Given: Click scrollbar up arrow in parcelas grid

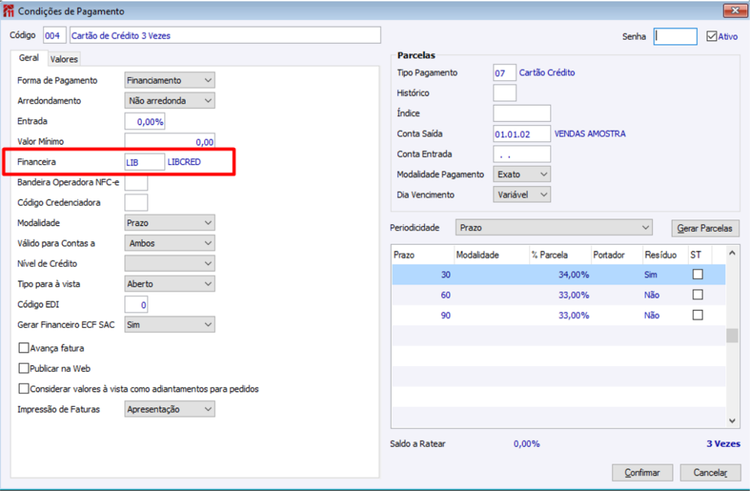Looking at the screenshot, I should coord(732,253).
